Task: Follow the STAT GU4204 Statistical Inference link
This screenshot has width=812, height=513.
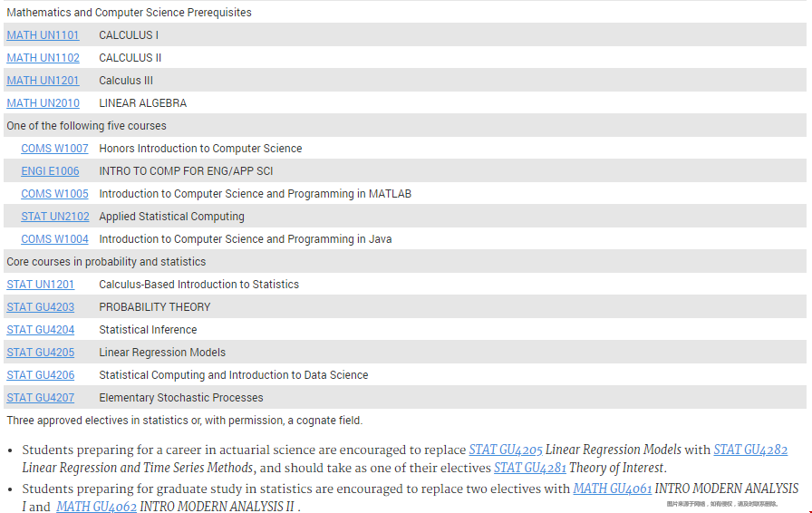Action: click(41, 330)
